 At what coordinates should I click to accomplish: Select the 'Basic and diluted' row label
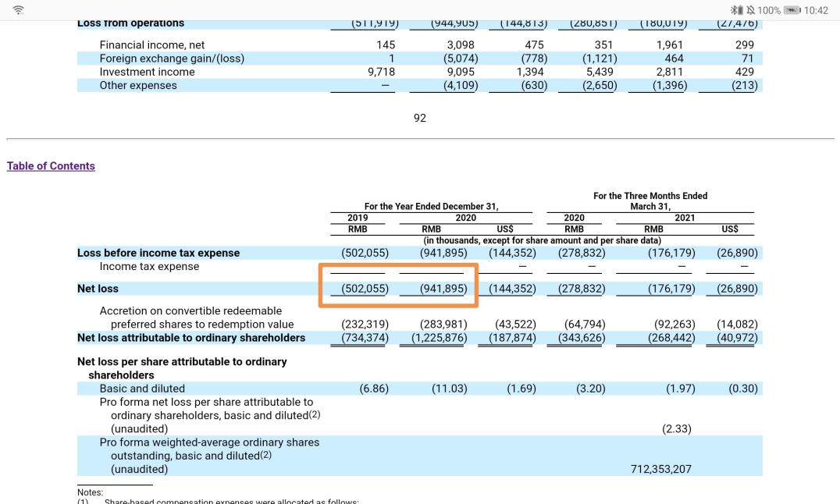(x=142, y=389)
